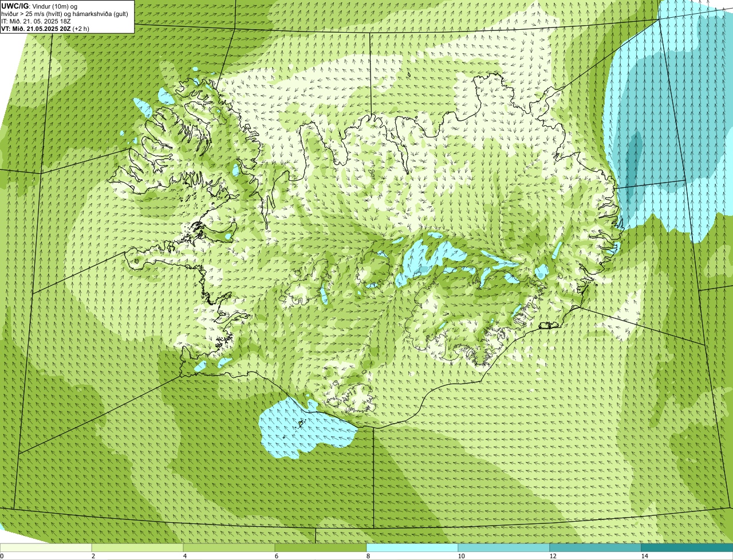Click the '6' tick label on the color scale
The width and height of the screenshot is (733, 560).
(x=276, y=556)
